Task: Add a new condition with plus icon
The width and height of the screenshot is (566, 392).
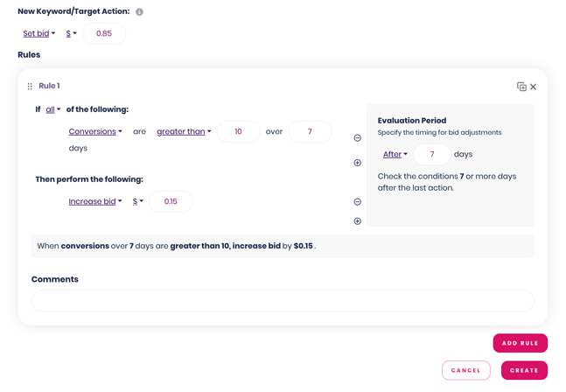Action: coord(357,163)
